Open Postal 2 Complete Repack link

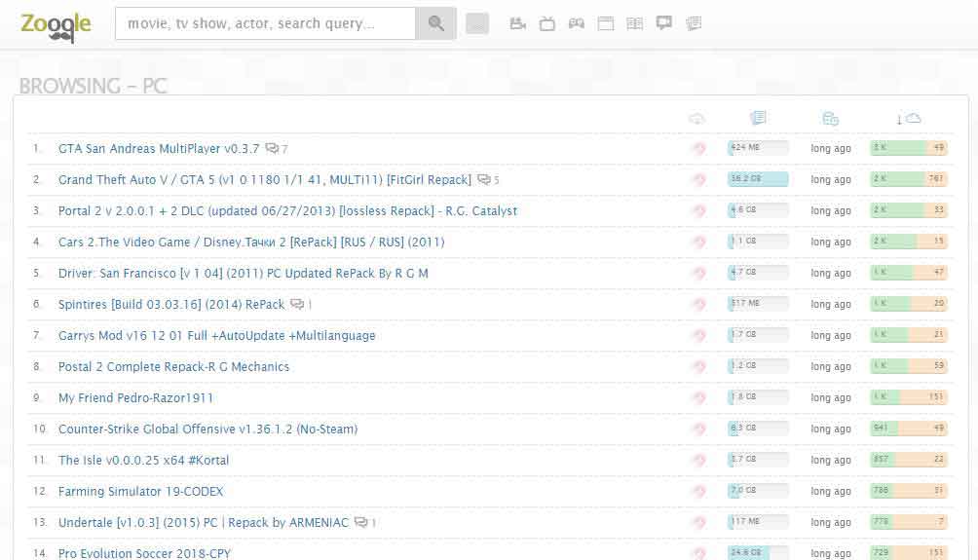[174, 367]
